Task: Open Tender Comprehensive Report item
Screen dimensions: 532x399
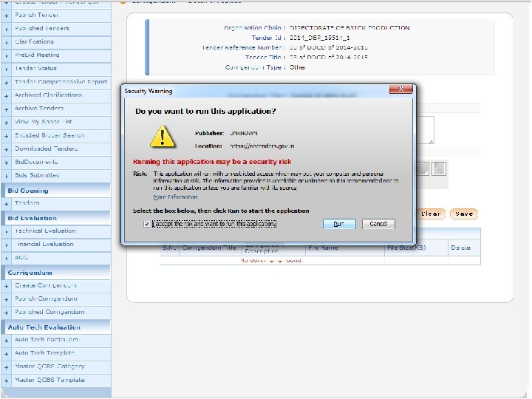Action: click(x=61, y=82)
